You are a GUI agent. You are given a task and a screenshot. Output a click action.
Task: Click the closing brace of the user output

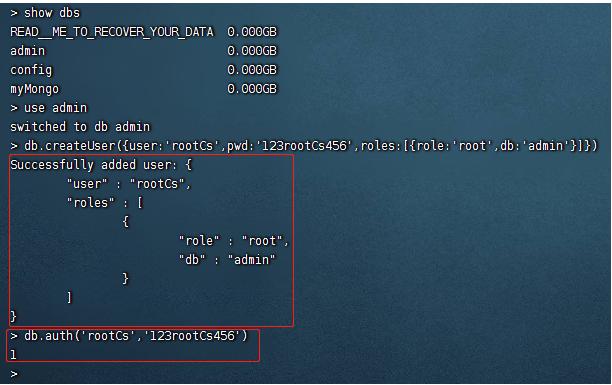click(14, 316)
